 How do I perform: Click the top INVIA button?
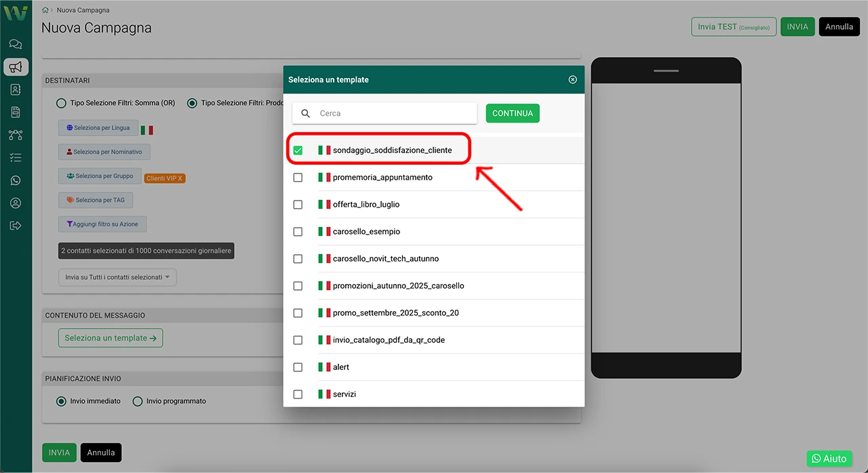click(797, 27)
